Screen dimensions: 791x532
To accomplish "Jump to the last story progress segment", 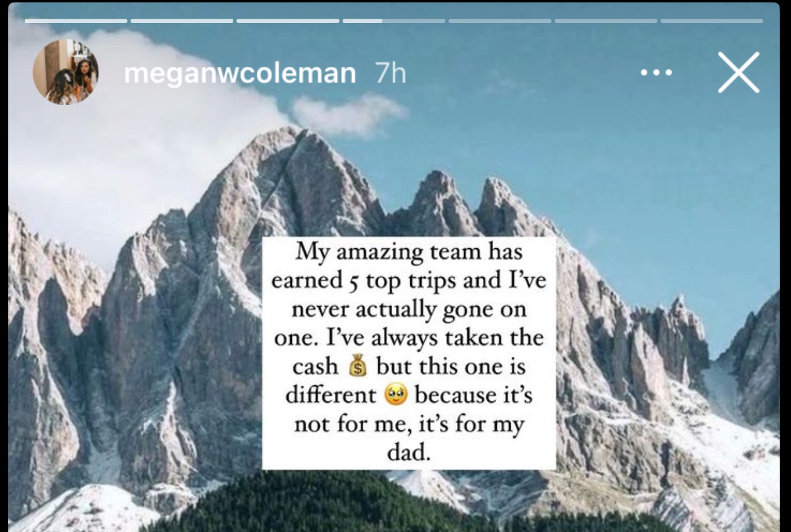I will click(x=712, y=21).
